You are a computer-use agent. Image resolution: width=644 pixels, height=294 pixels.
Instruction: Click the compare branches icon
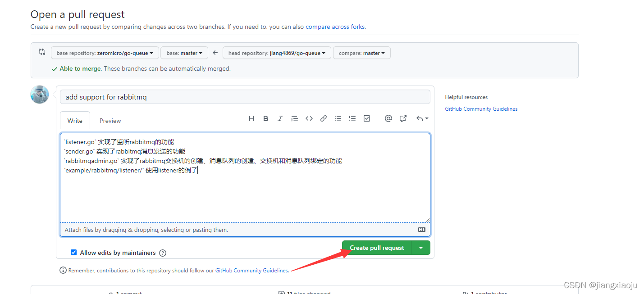pyautogui.click(x=42, y=52)
